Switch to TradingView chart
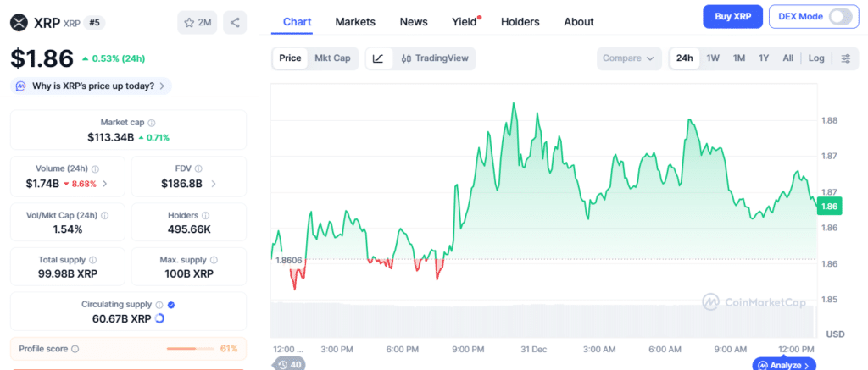 [x=435, y=58]
